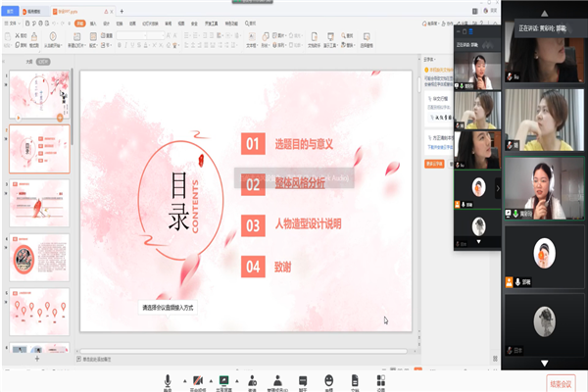This screenshot has height=392, width=588.
Task: Expand microphone options arrow
Action: click(179, 378)
